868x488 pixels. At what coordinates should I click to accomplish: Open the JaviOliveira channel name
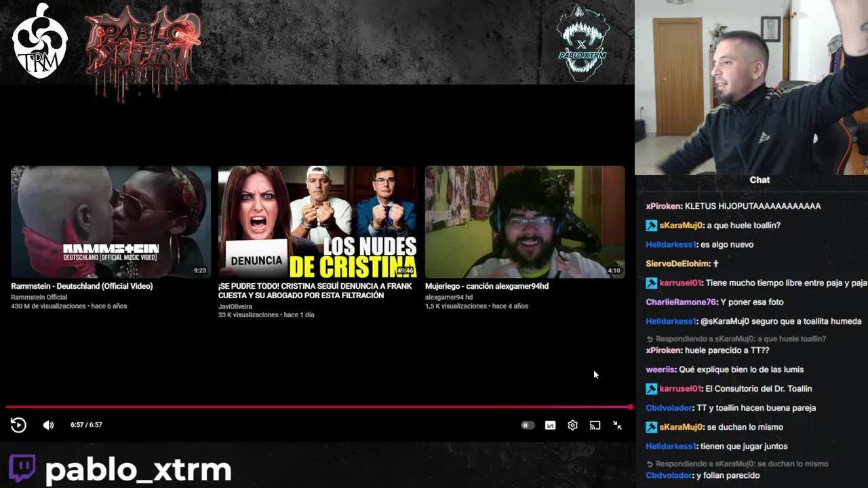(x=235, y=306)
